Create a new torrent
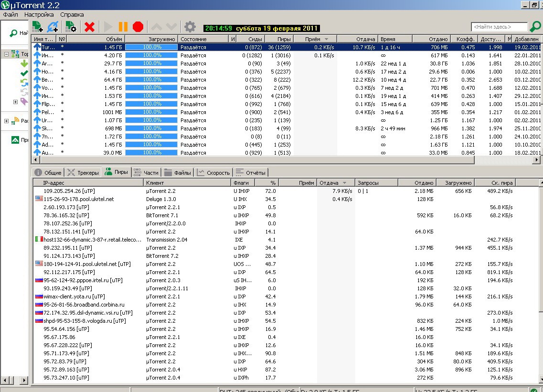Screen dimensions: 543x392 click(71, 27)
